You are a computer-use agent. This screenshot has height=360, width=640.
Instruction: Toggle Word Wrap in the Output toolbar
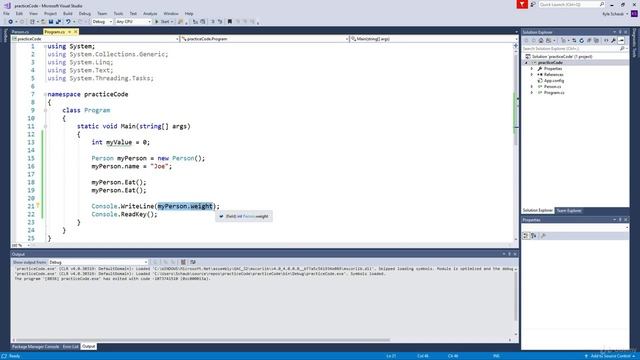click(x=193, y=262)
